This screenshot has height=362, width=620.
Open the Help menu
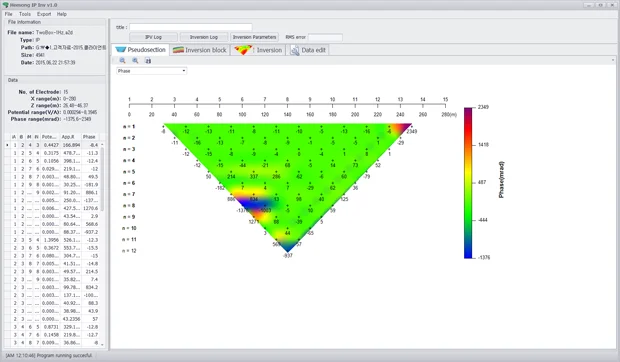pos(62,14)
